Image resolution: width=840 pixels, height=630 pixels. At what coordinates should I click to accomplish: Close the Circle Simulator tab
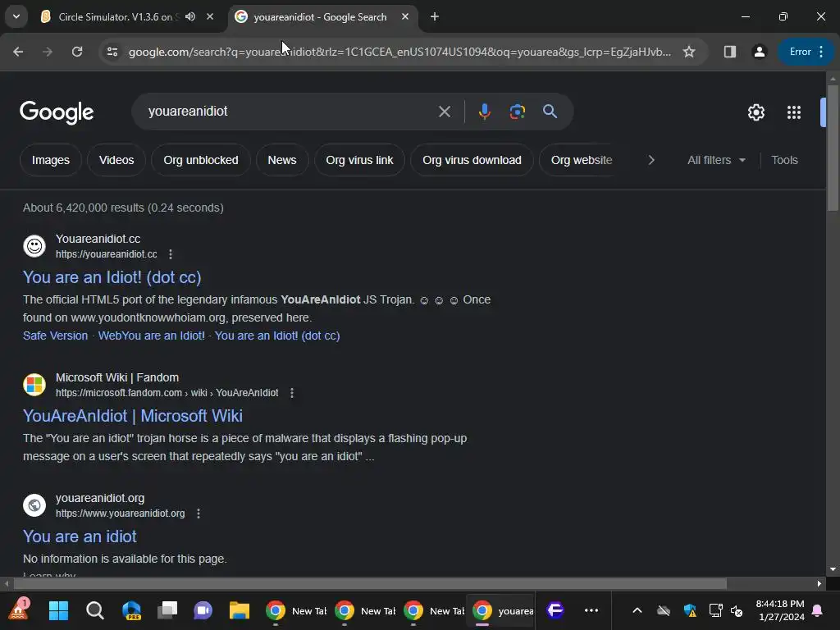coord(210,16)
